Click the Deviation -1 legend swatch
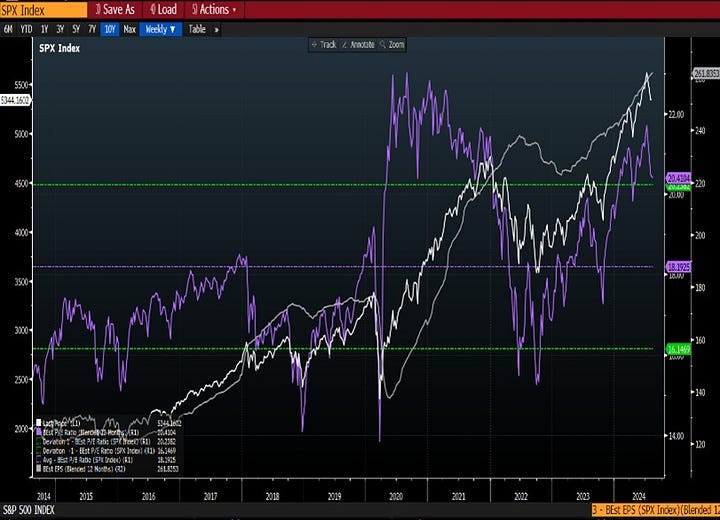720x520 pixels. 39,450
